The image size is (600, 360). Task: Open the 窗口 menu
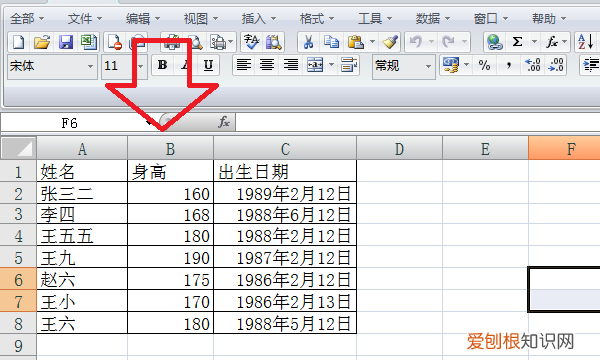(491, 18)
